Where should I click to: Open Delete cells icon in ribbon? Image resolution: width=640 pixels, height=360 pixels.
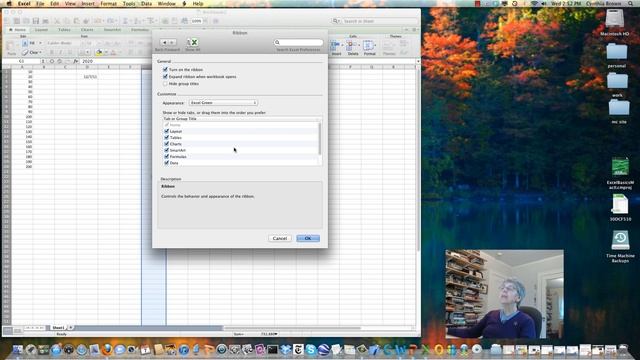coord(352,45)
